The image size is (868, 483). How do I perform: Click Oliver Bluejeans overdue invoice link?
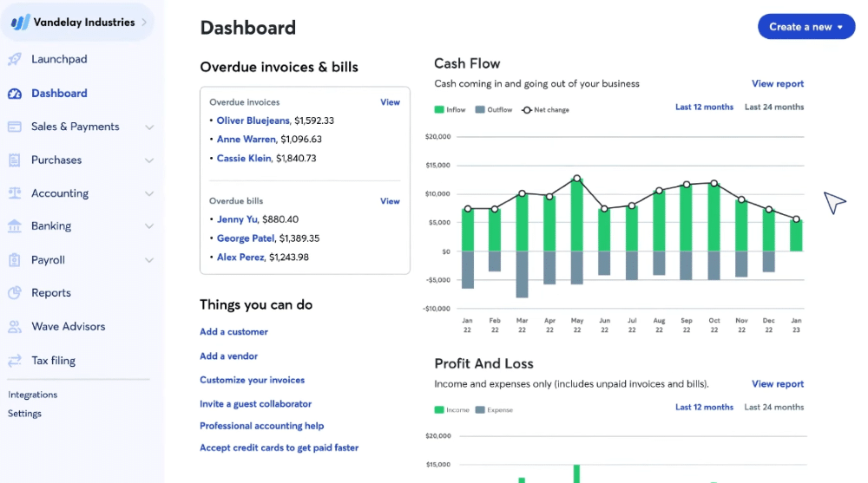click(253, 121)
